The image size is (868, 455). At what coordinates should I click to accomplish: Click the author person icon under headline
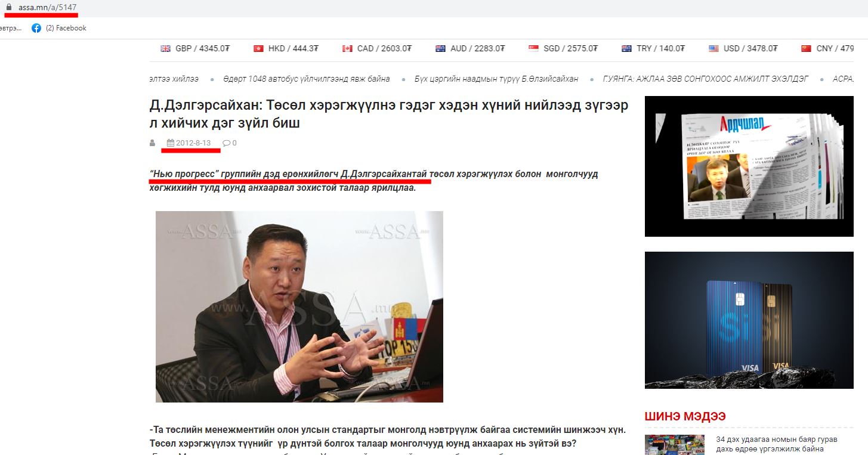click(x=152, y=143)
